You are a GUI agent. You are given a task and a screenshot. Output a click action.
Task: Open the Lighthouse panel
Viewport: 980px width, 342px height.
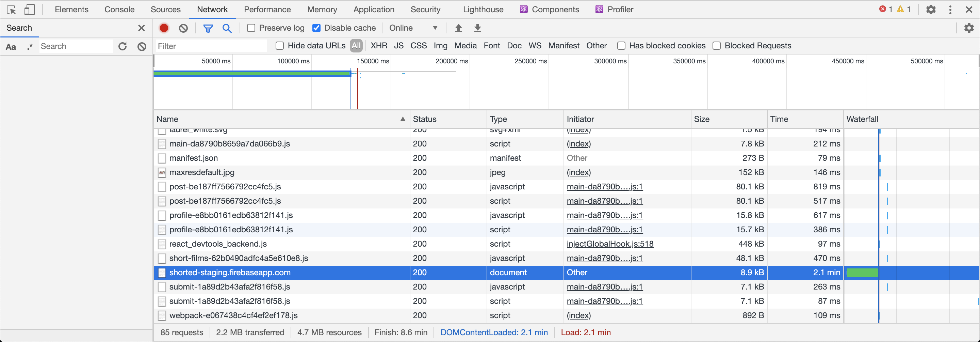[x=483, y=10]
